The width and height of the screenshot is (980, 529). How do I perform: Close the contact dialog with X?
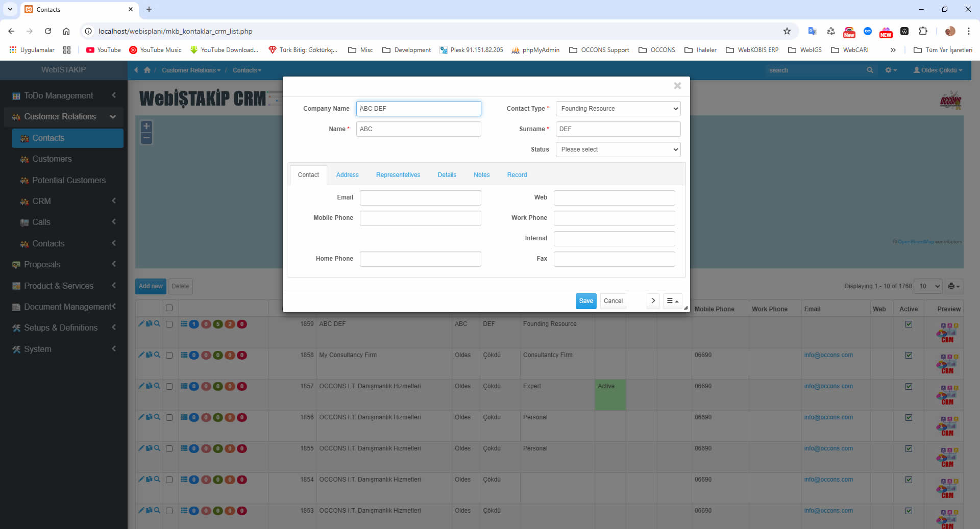(677, 86)
